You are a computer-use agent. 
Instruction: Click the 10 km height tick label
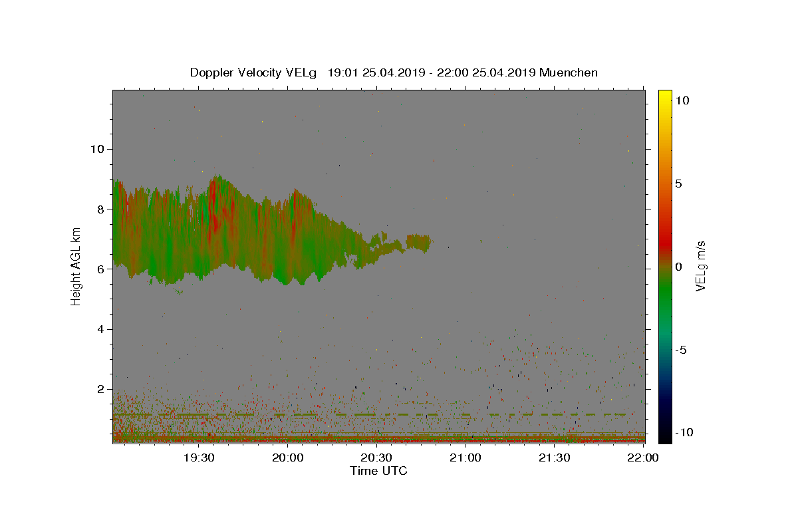tap(96, 149)
